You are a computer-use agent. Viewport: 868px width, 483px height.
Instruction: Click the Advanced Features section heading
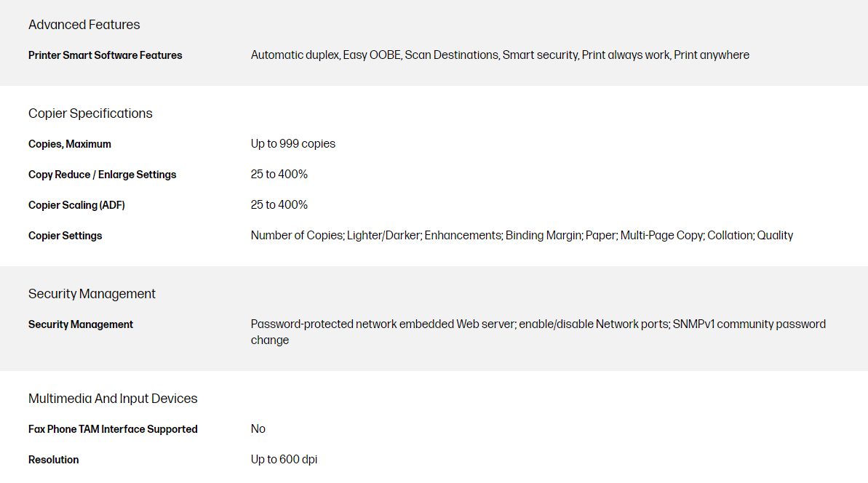(x=84, y=25)
